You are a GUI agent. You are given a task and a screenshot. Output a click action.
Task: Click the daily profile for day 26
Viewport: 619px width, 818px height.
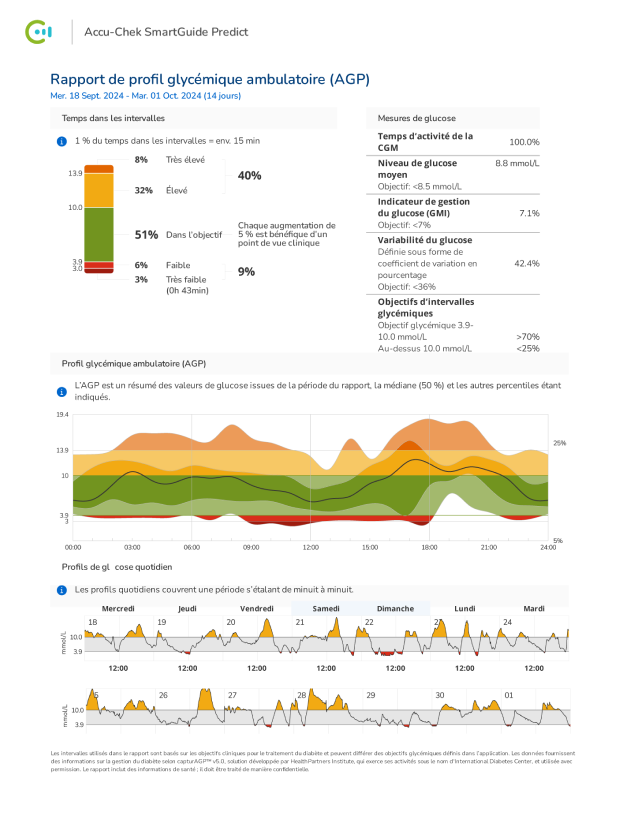point(188,711)
